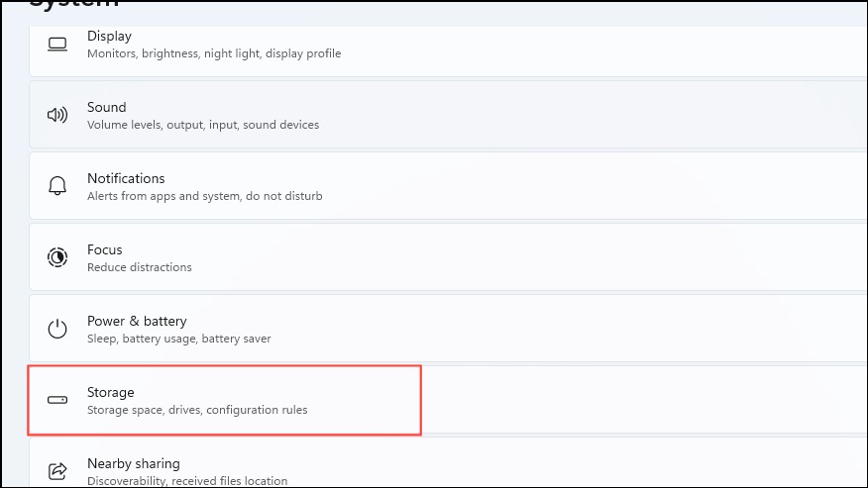This screenshot has height=488, width=868.
Task: Click the Focus circular icon
Action: point(57,257)
